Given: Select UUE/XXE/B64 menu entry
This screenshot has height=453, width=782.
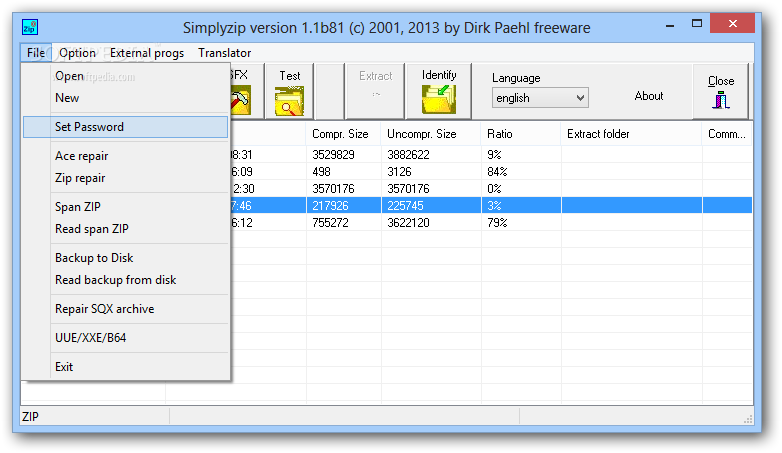Looking at the screenshot, I should tap(126, 337).
